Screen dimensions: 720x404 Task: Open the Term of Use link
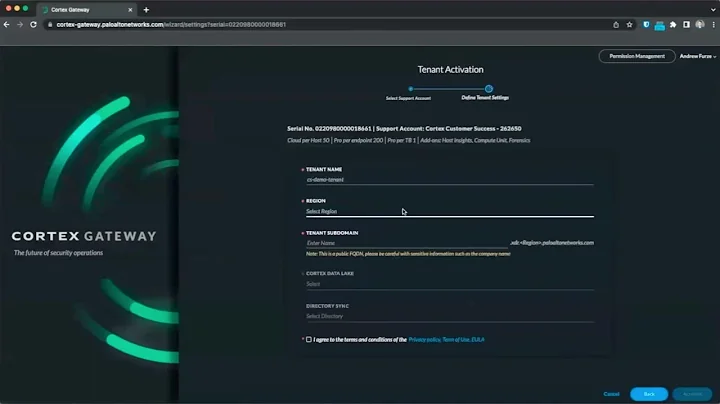456,340
